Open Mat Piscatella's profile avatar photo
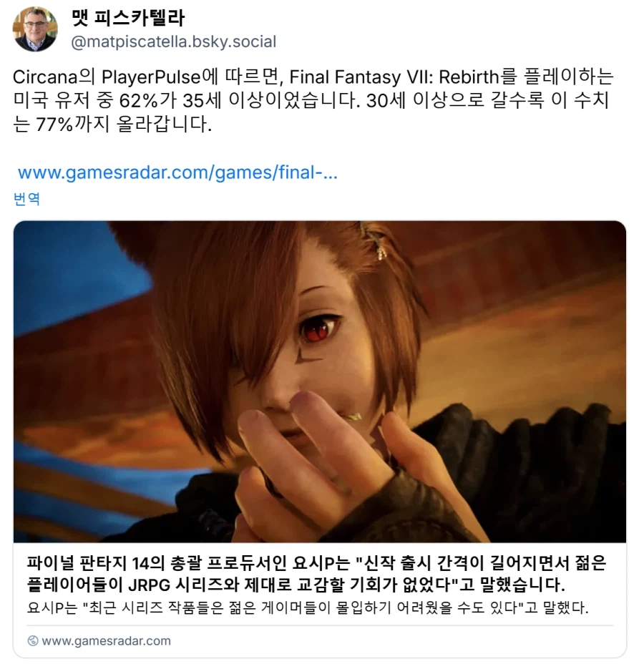This screenshot has width=644, height=664. tap(35, 29)
